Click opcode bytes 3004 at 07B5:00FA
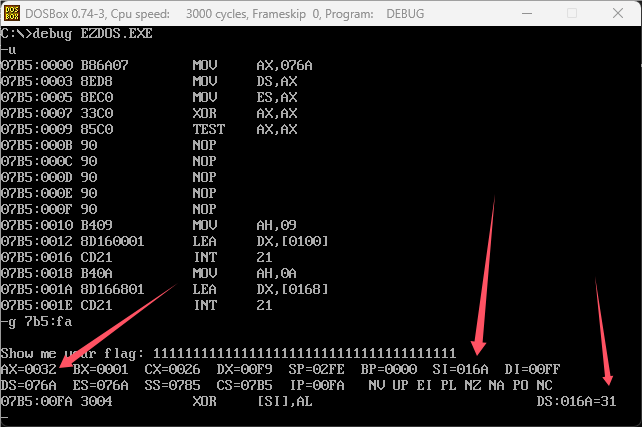Screen dimensions: 642x427 tap(97, 401)
